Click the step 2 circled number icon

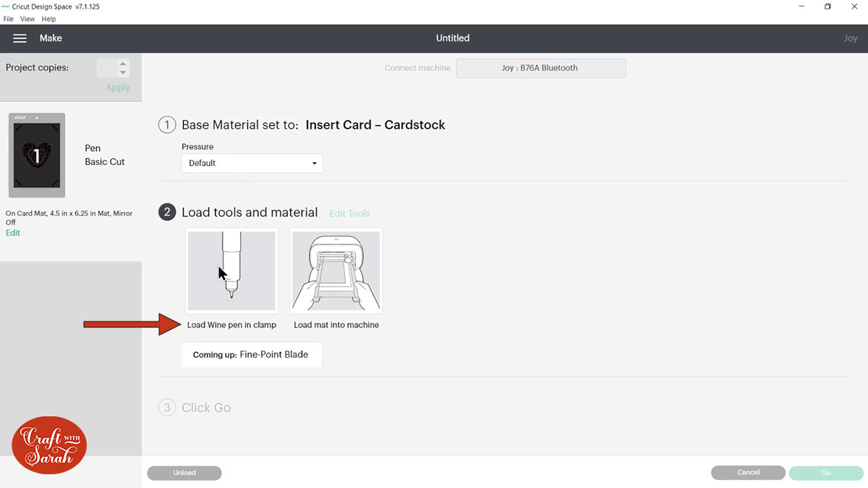point(167,212)
